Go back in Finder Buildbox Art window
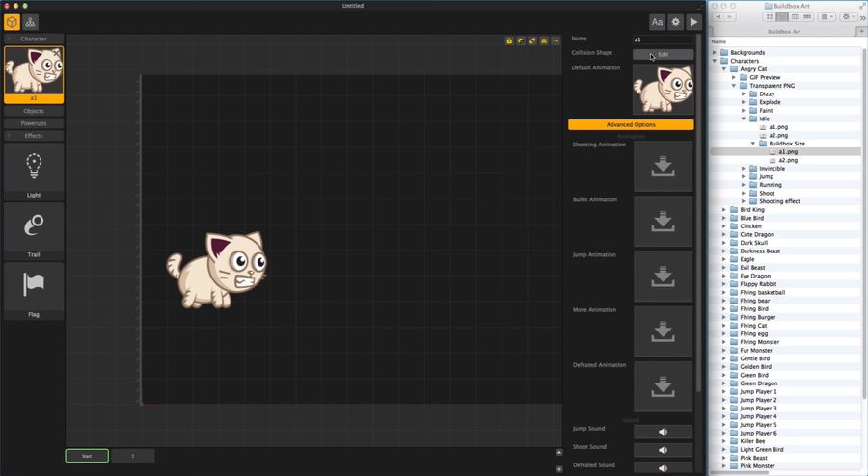 click(719, 17)
